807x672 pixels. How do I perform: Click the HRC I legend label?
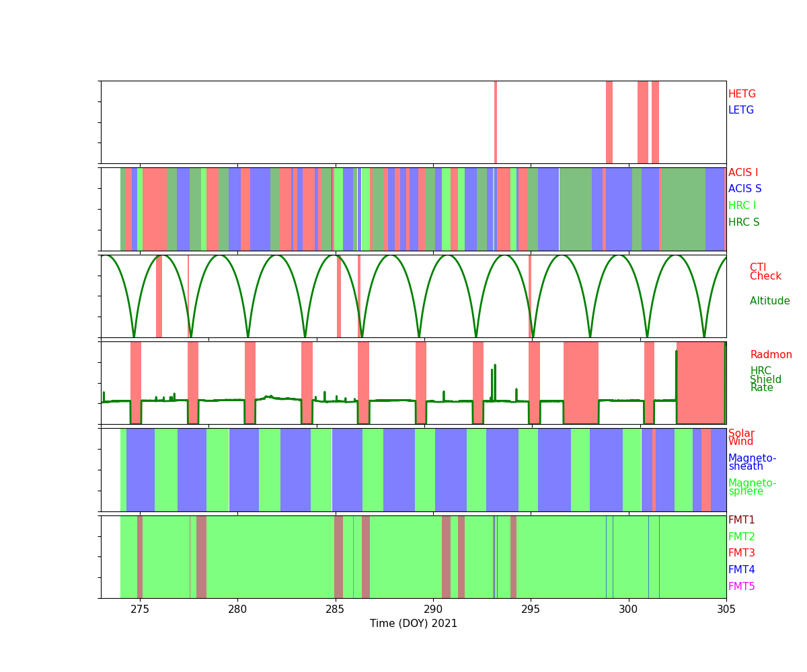point(742,206)
